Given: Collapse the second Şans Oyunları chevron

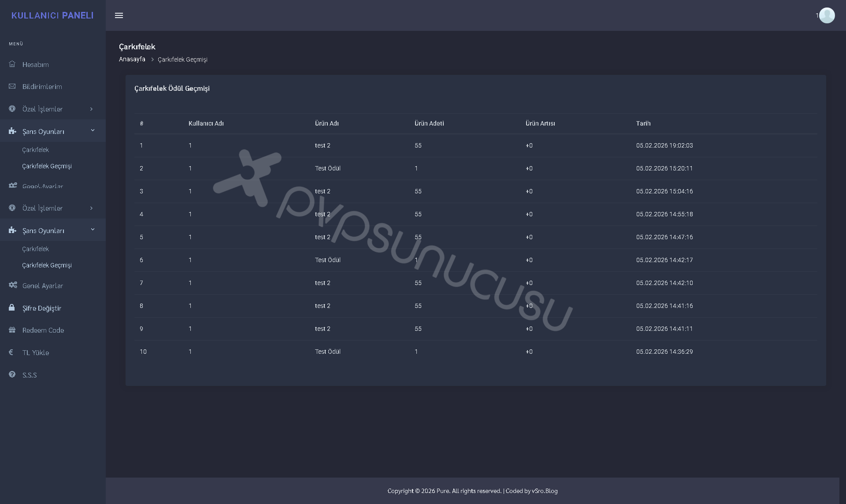Looking at the screenshot, I should (93, 230).
